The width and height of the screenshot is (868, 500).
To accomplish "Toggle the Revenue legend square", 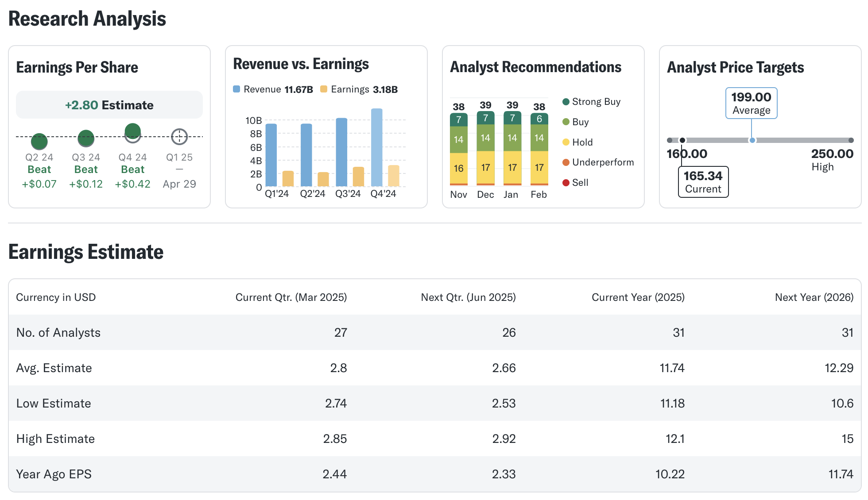I will click(236, 89).
